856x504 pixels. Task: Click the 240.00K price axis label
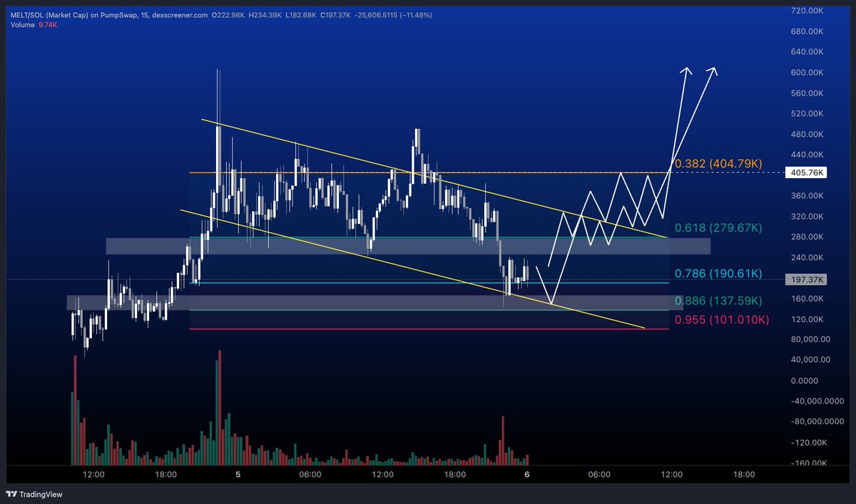click(x=807, y=258)
